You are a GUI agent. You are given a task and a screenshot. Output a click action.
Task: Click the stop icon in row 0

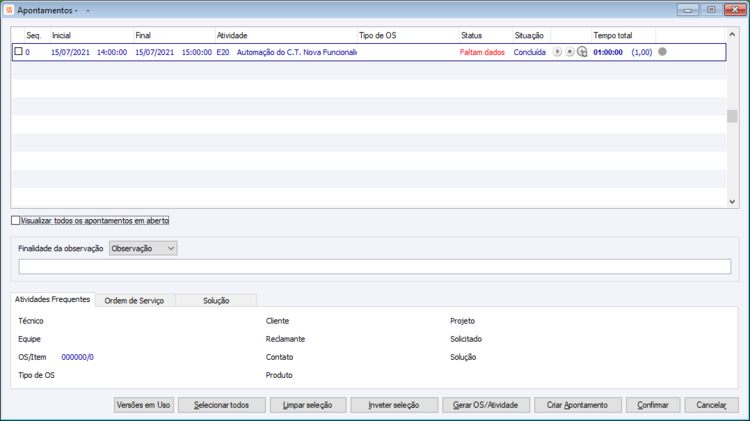point(569,52)
